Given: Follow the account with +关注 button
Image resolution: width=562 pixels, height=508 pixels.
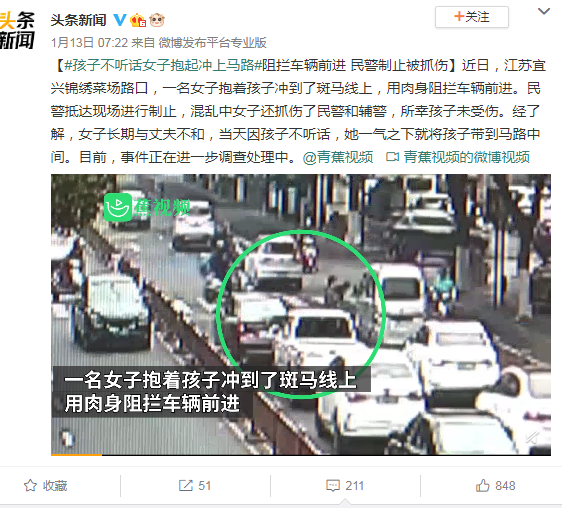Looking at the screenshot, I should tap(472, 17).
